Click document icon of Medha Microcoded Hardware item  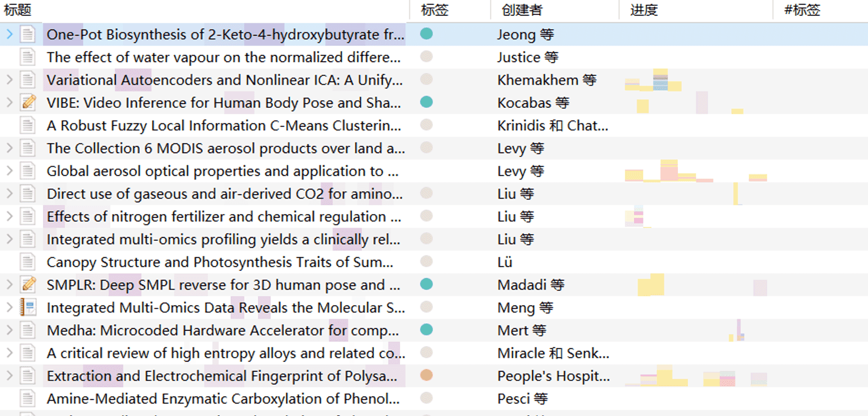28,330
